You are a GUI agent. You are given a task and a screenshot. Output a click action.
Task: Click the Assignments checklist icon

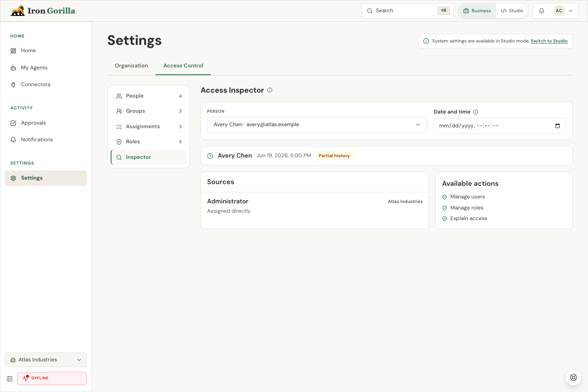click(119, 127)
